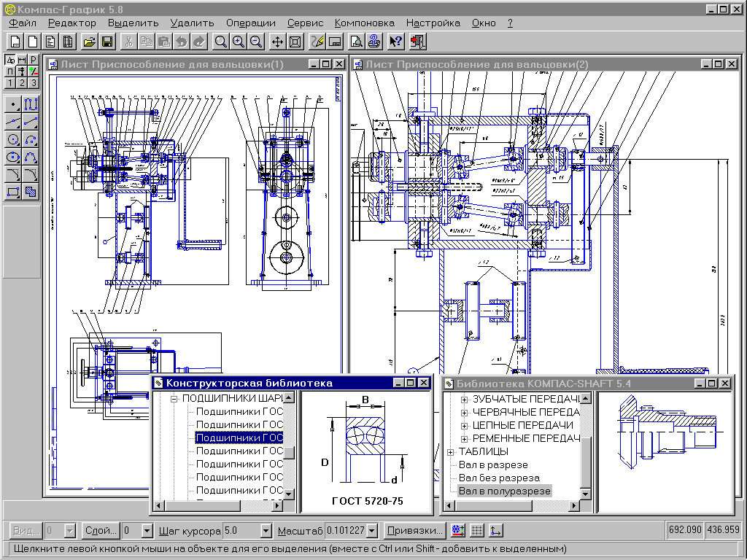Select 'Вал в полуразрезе' item
The image size is (747, 560).
point(505,491)
